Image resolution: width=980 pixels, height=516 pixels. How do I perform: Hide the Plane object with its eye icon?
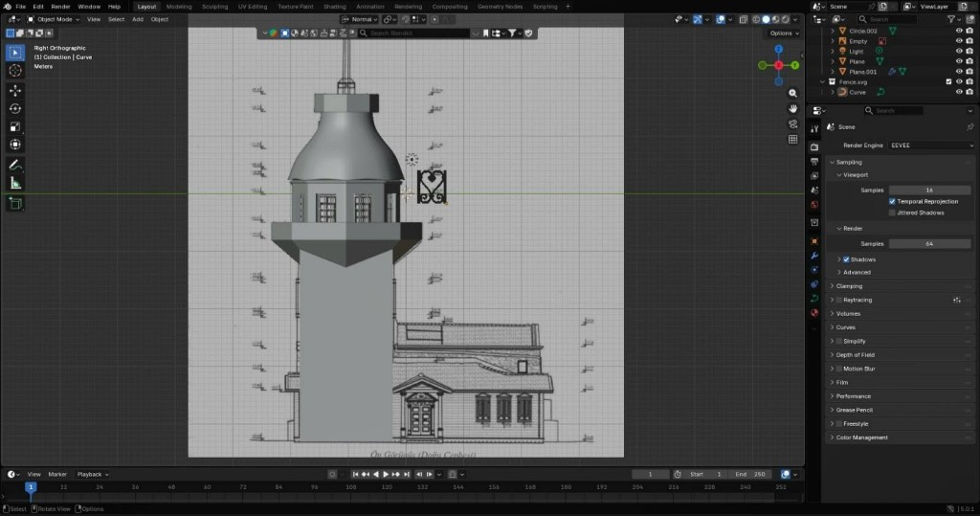[x=959, y=61]
